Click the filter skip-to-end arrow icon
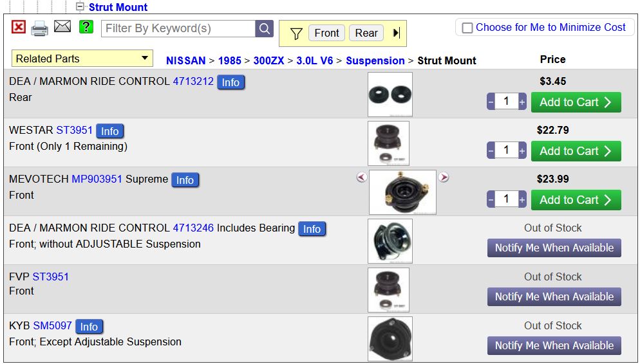Image resolution: width=640 pixels, height=364 pixels. 397,33
